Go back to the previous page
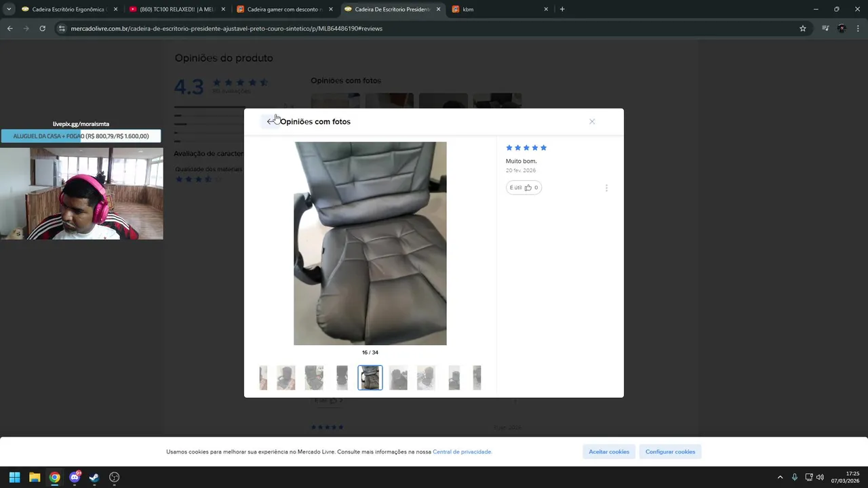 tap(9, 28)
